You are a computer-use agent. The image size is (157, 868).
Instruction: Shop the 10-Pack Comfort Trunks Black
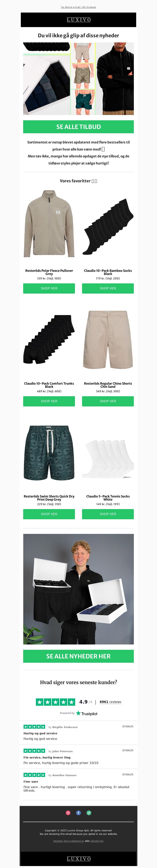point(49,401)
